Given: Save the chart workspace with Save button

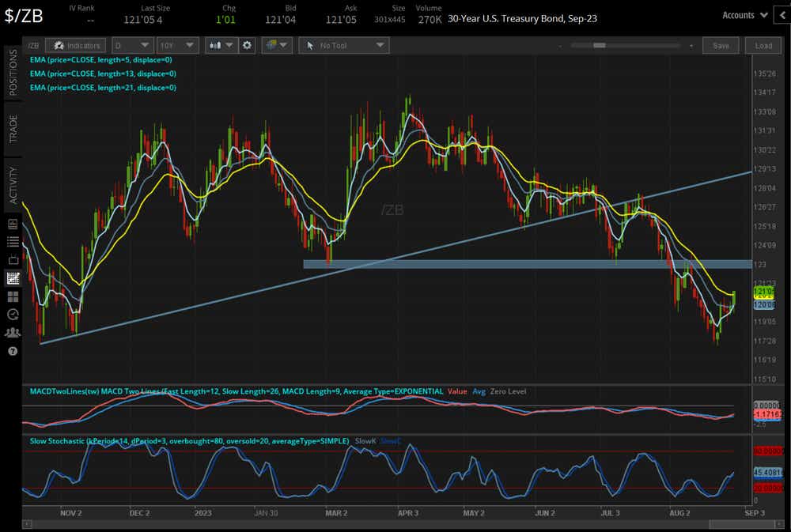Looking at the screenshot, I should coord(721,45).
